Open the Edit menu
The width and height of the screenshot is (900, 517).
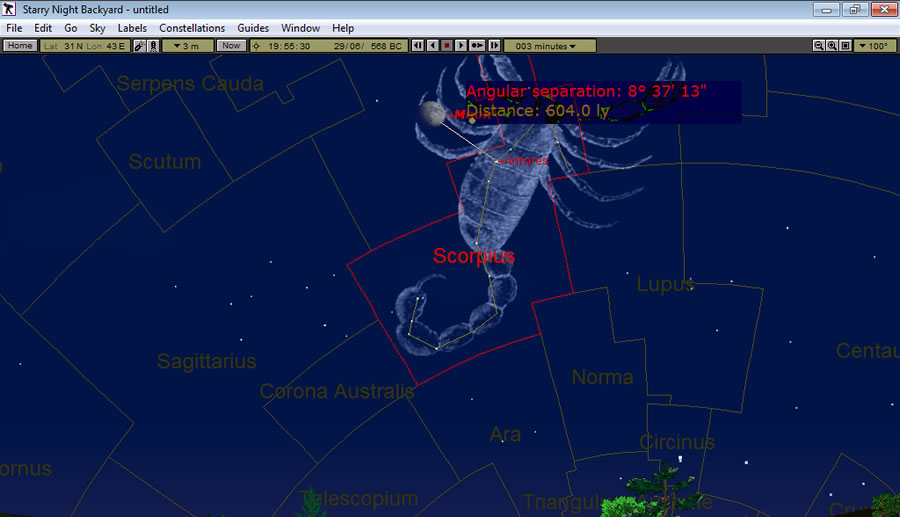point(42,28)
